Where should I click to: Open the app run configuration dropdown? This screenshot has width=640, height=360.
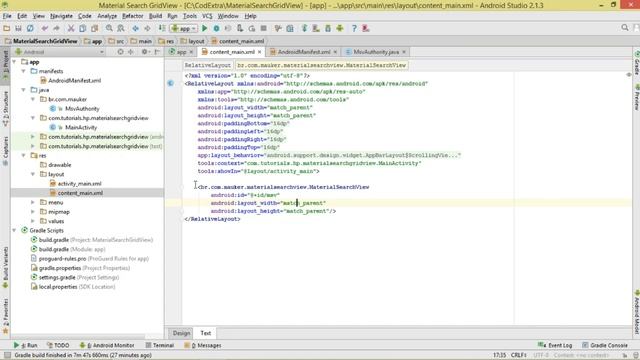(x=184, y=28)
